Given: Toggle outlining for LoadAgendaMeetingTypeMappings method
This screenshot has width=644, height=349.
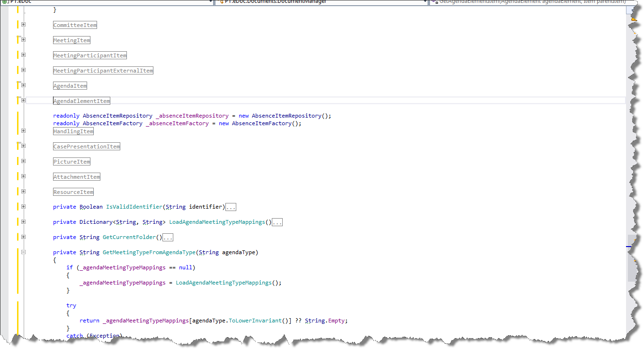Looking at the screenshot, I should (23, 222).
